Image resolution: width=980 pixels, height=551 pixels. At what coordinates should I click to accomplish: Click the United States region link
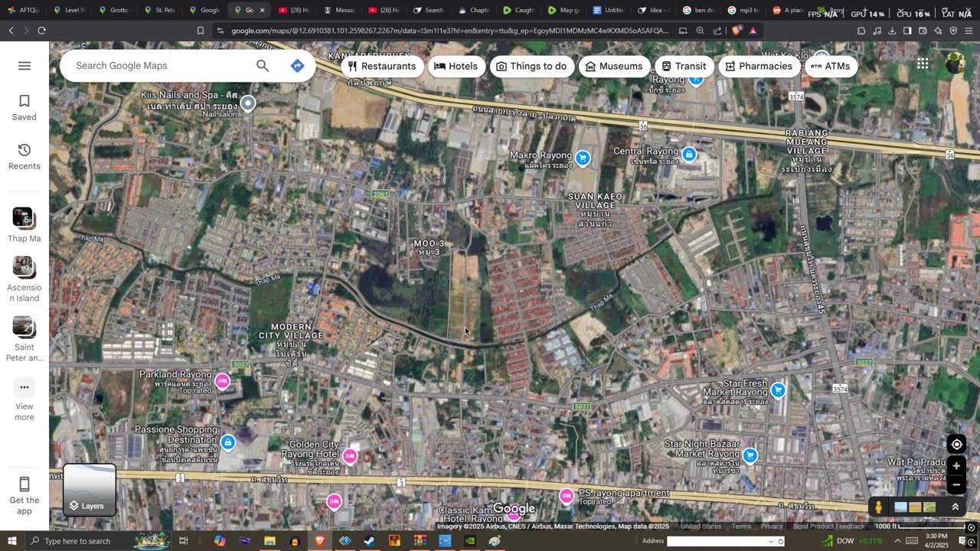[x=701, y=527]
